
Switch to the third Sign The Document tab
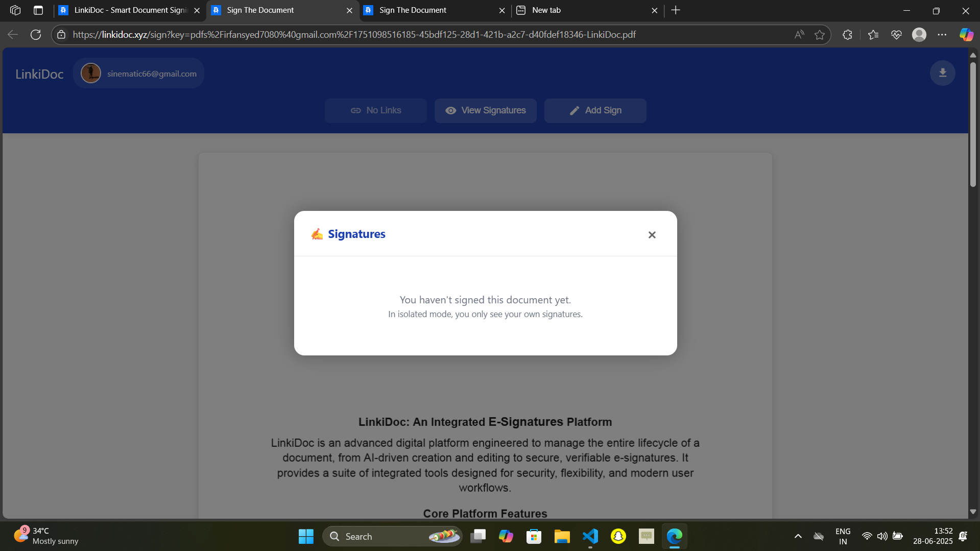[x=435, y=10]
